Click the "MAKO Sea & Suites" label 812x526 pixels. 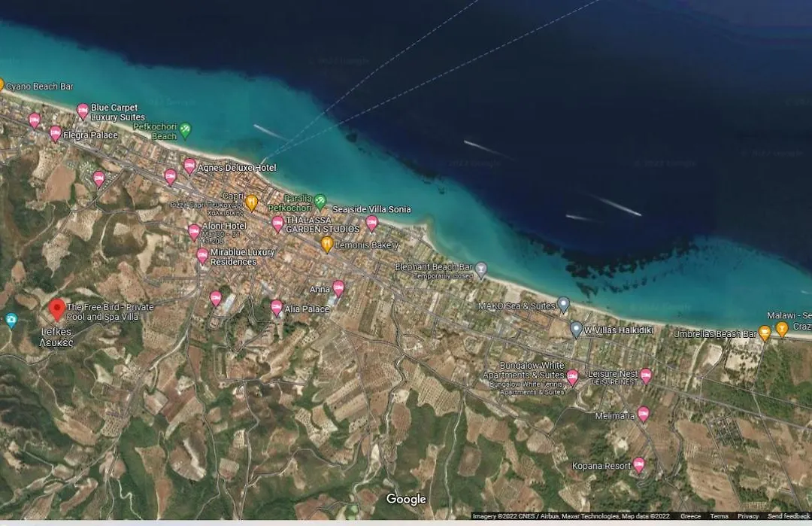(517, 306)
